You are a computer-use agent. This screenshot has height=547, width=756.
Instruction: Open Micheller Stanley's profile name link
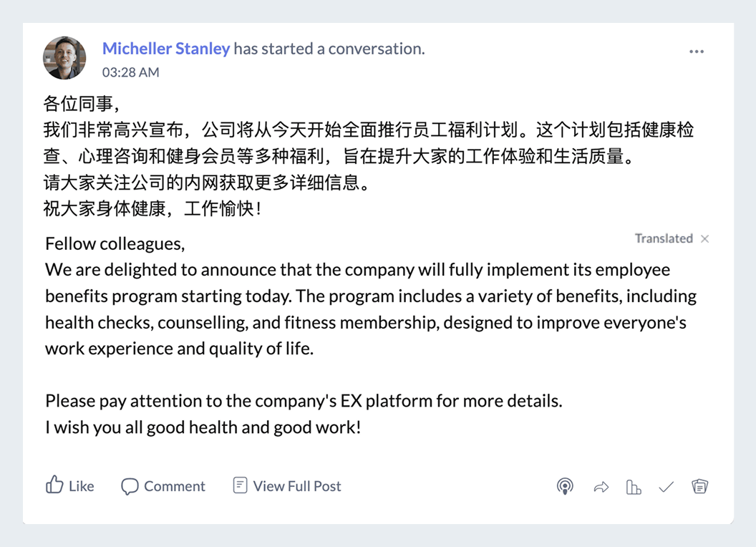click(x=166, y=49)
